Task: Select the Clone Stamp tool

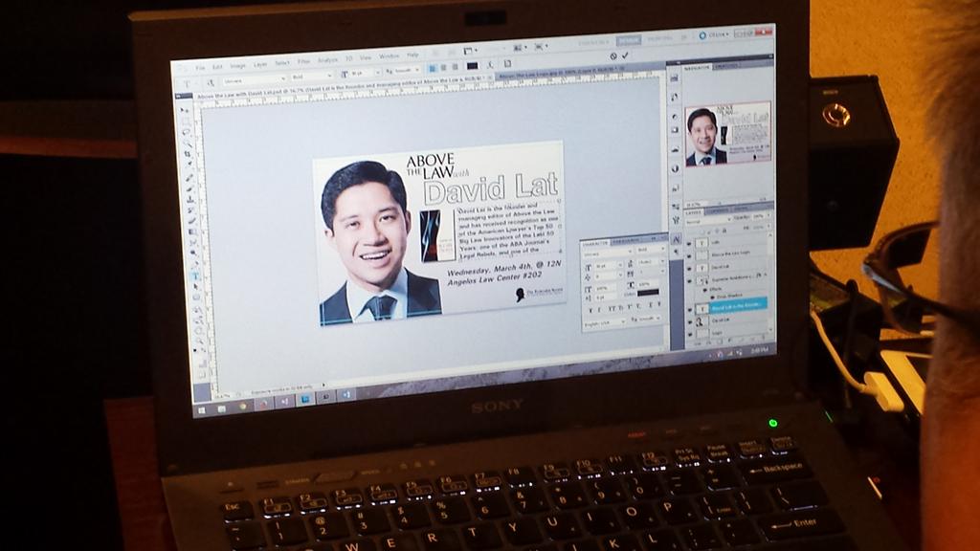Action: tap(190, 199)
